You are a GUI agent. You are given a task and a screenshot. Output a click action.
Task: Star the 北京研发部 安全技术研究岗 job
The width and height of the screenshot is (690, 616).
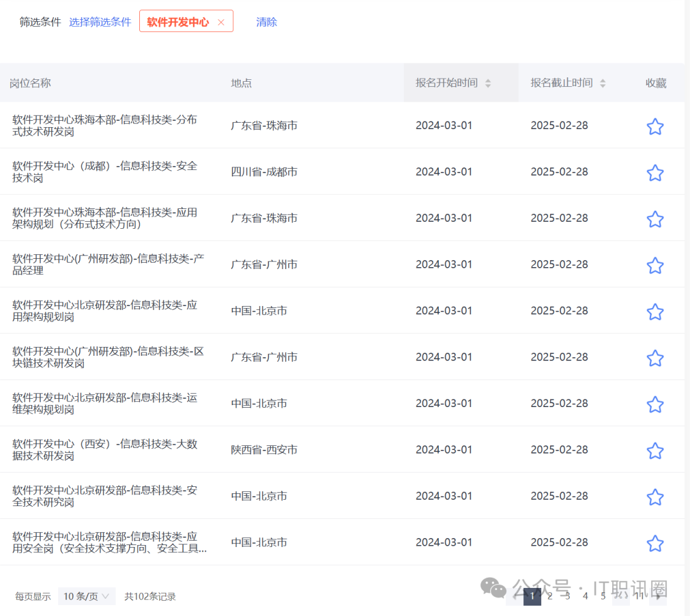(x=655, y=497)
